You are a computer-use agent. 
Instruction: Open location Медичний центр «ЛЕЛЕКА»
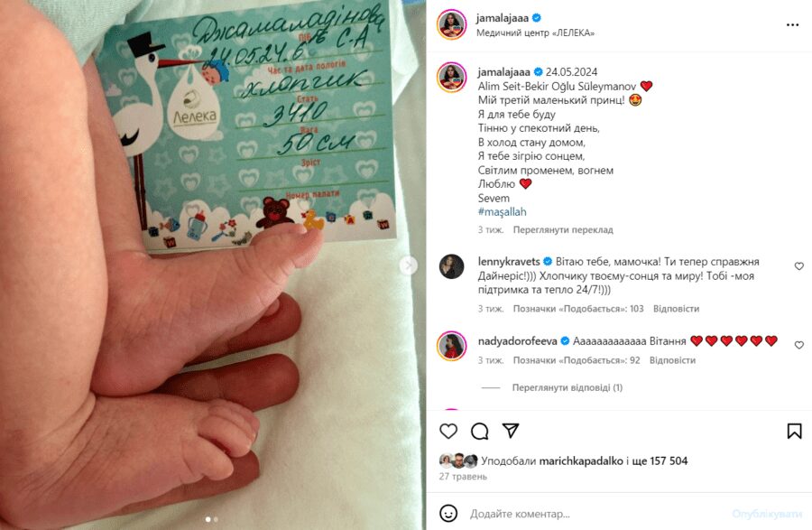(535, 33)
